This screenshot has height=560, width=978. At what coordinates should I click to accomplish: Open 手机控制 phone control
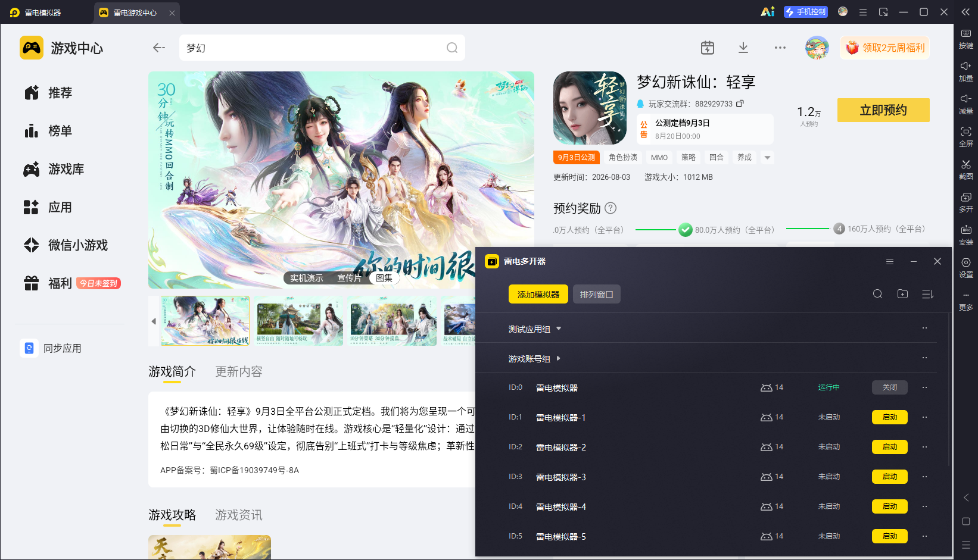click(x=806, y=12)
